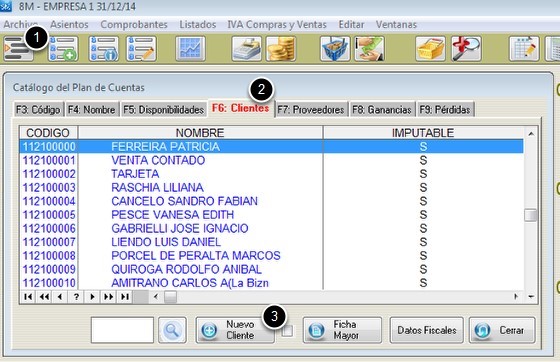Click the NOMBRE column header
The image size is (560, 362).
(200, 133)
